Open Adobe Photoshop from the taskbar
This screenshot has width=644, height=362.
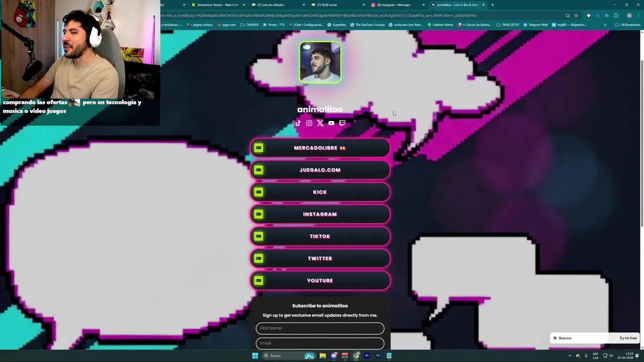[378, 356]
